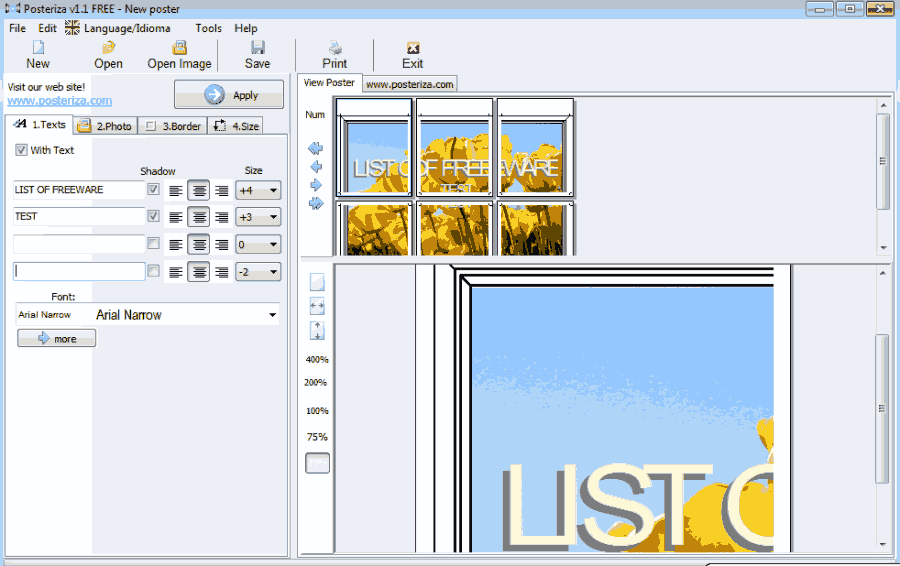Switch to the 2.Photo tab
The image size is (900, 566).
[105, 126]
